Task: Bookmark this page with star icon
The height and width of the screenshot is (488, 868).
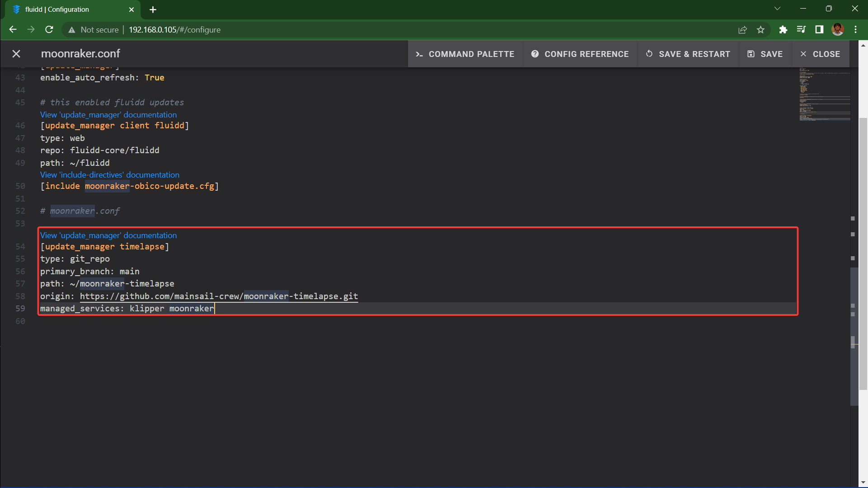Action: pos(760,30)
